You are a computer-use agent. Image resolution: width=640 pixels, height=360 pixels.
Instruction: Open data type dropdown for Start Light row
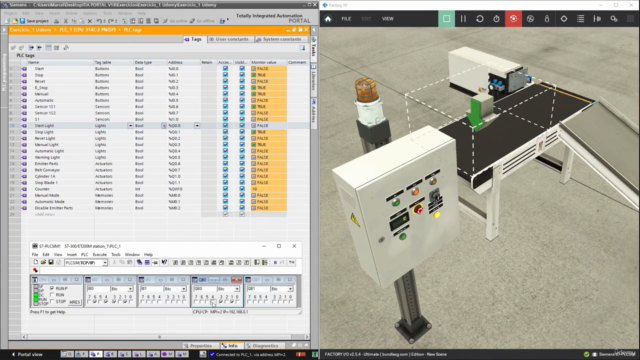tap(164, 126)
